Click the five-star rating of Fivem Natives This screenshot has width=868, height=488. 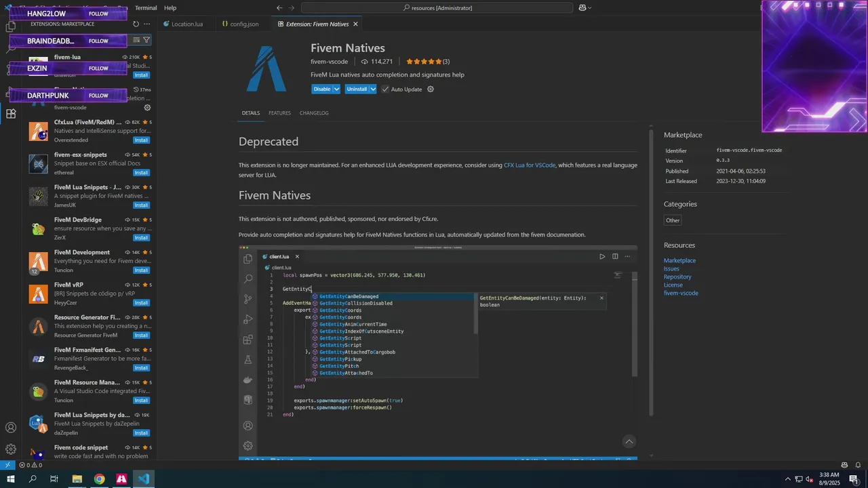point(428,62)
